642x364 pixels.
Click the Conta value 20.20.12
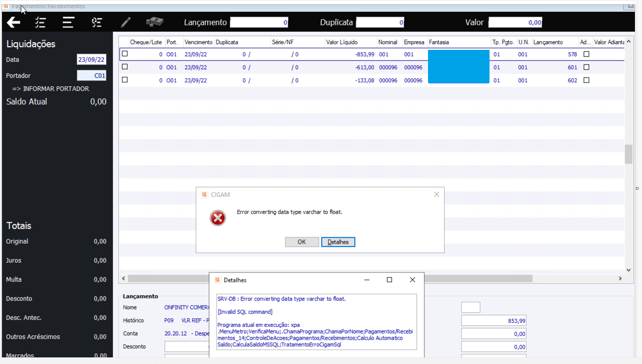pos(175,334)
